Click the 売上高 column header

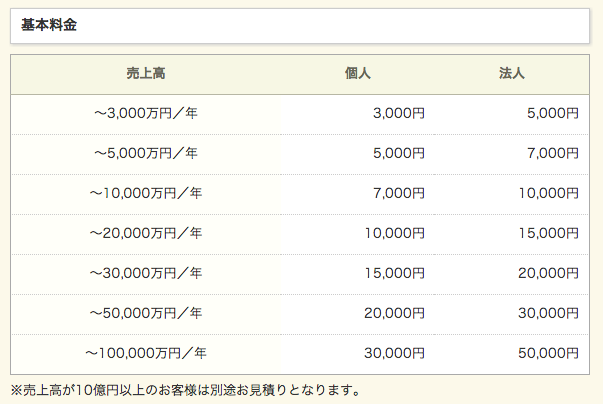(x=146, y=74)
